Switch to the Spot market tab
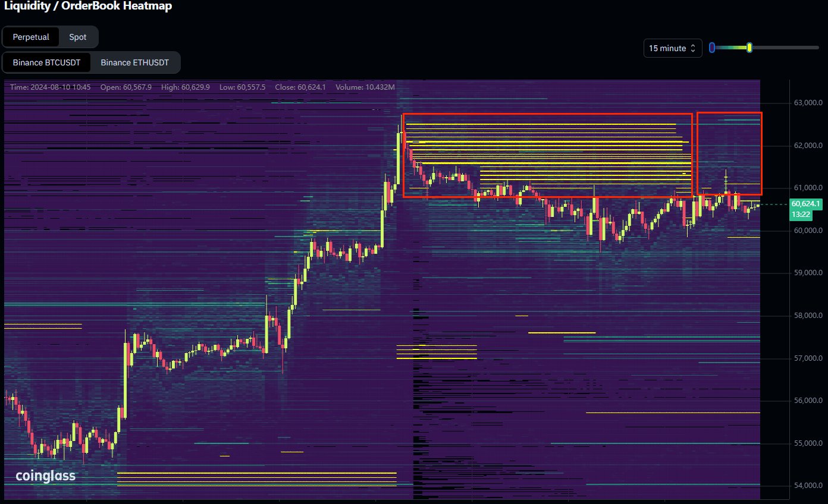 click(x=77, y=37)
